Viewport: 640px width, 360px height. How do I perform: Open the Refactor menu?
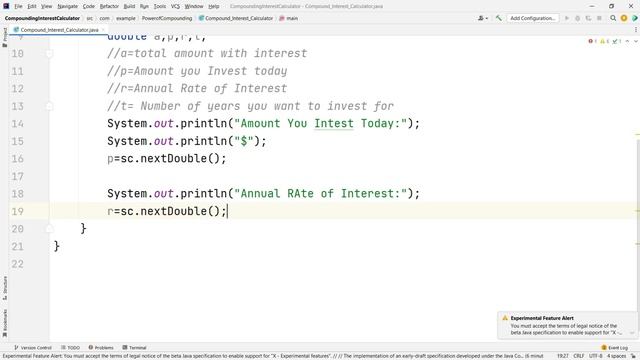coord(109,6)
